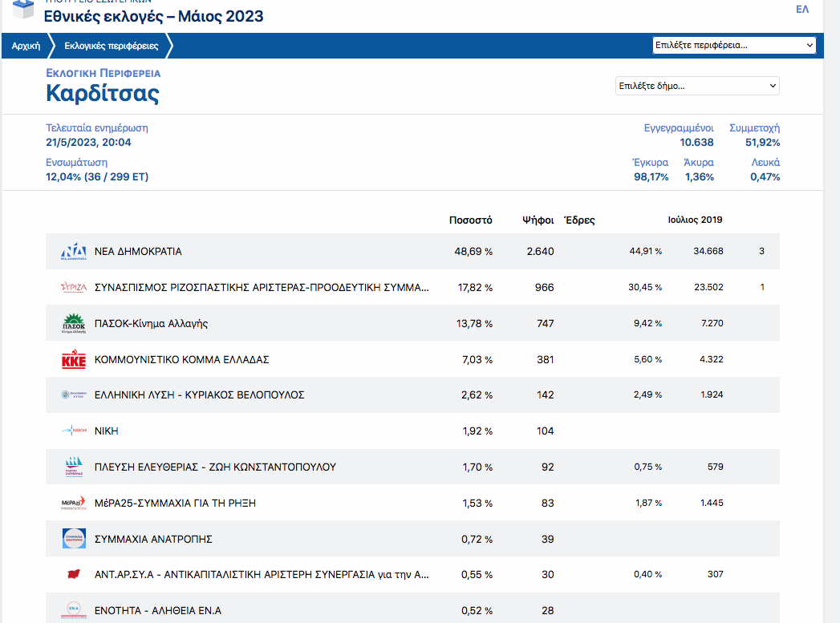The image size is (840, 623).
Task: Click the ΣΥΡΙΖΑ party logo
Action: [x=74, y=287]
